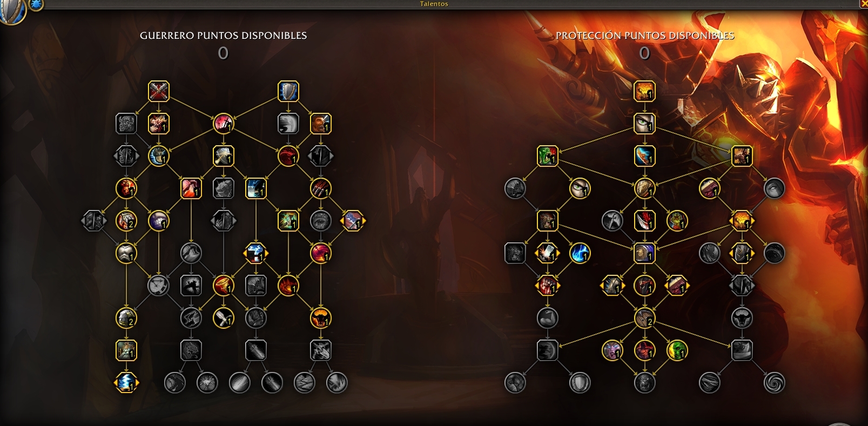
Task: Click the white sword talent node
Action: tap(224, 318)
